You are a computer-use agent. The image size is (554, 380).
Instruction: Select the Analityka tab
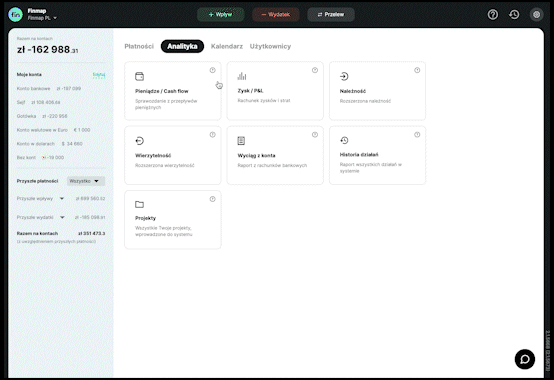(182, 46)
